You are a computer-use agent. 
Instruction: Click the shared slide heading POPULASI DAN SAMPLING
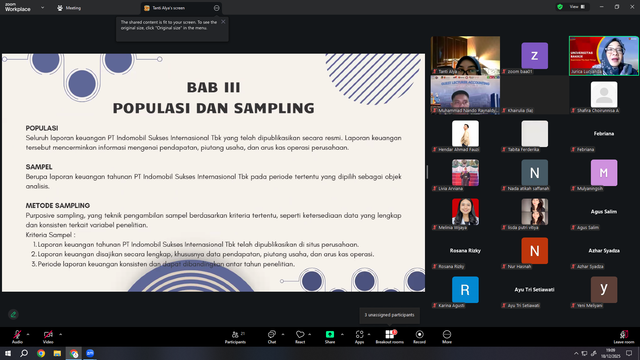point(213,108)
